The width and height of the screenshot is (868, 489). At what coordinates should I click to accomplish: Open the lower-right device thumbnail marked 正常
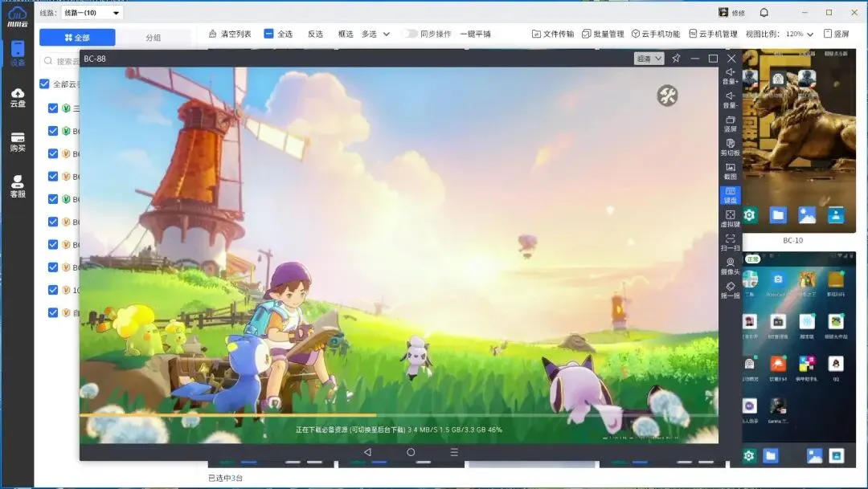(x=799, y=360)
